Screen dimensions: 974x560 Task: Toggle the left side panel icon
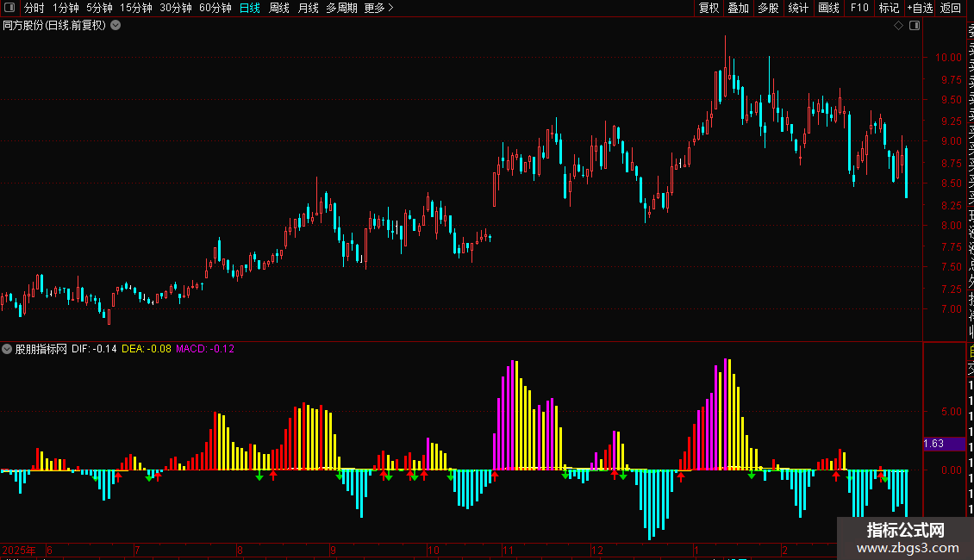pos(9,8)
